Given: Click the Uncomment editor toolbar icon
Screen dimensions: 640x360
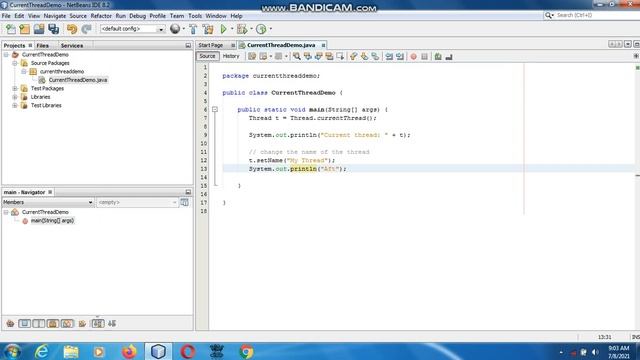Looking at the screenshot, I should pyautogui.click(x=449, y=56).
